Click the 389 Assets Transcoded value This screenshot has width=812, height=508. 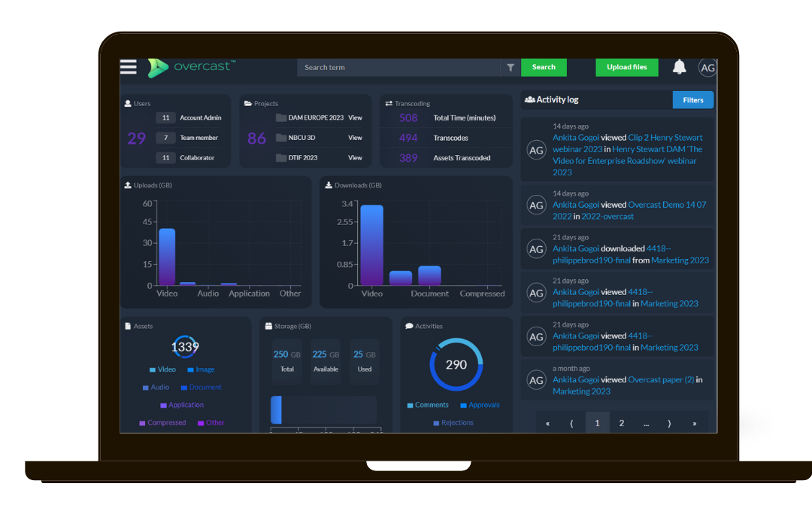coord(408,158)
